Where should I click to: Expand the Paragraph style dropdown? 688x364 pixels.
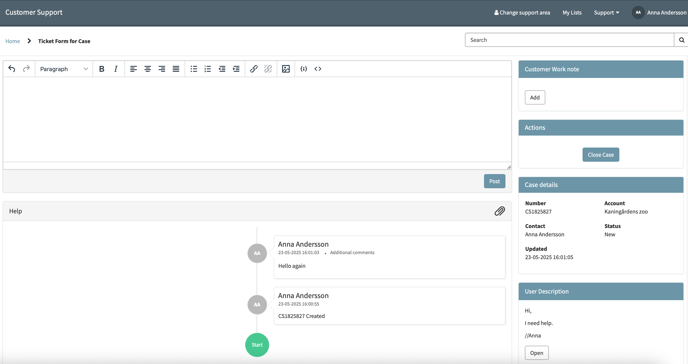click(64, 69)
